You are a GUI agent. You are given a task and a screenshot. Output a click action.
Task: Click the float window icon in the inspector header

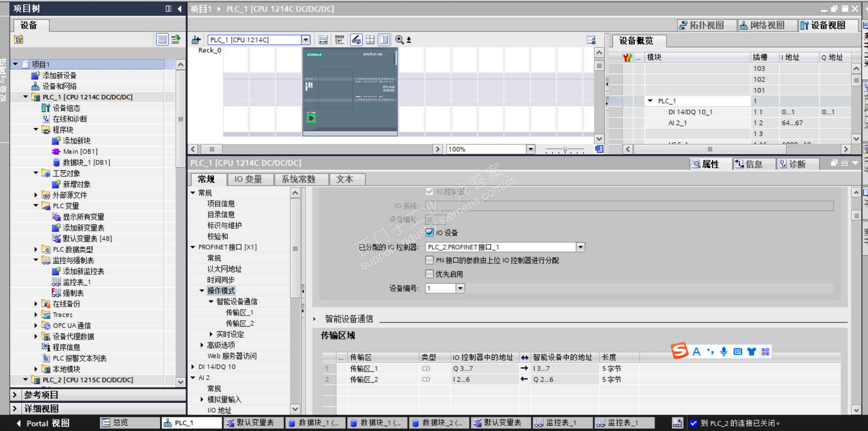pyautogui.click(x=834, y=163)
